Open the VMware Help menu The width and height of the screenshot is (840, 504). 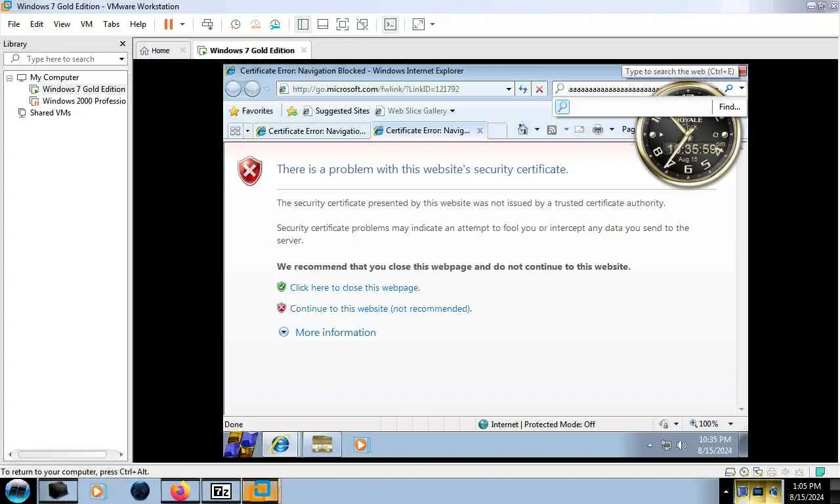coord(138,24)
